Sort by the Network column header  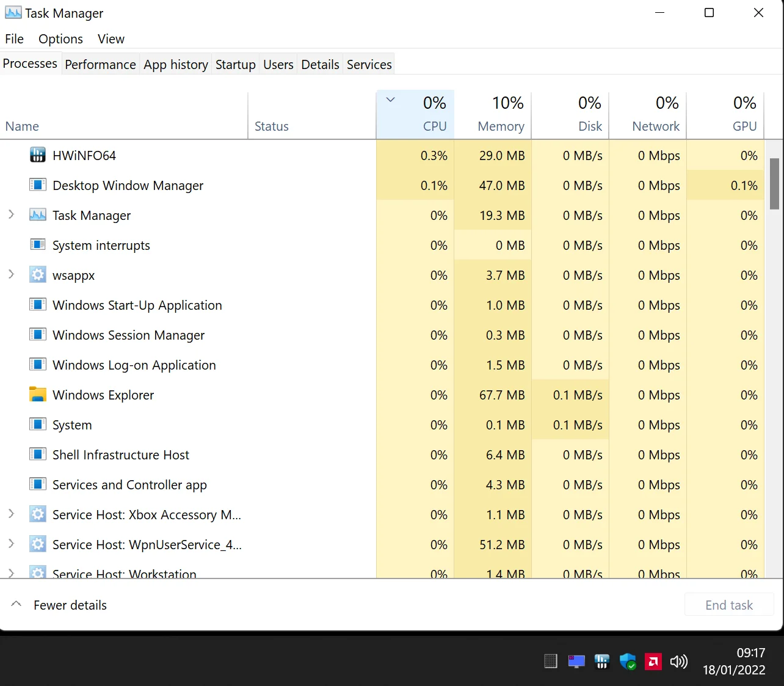648,115
